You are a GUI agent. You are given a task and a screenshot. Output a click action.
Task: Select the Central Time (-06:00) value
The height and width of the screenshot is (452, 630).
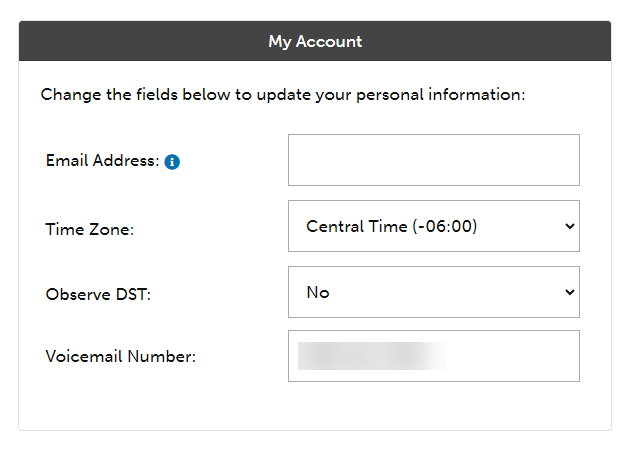[392, 226]
